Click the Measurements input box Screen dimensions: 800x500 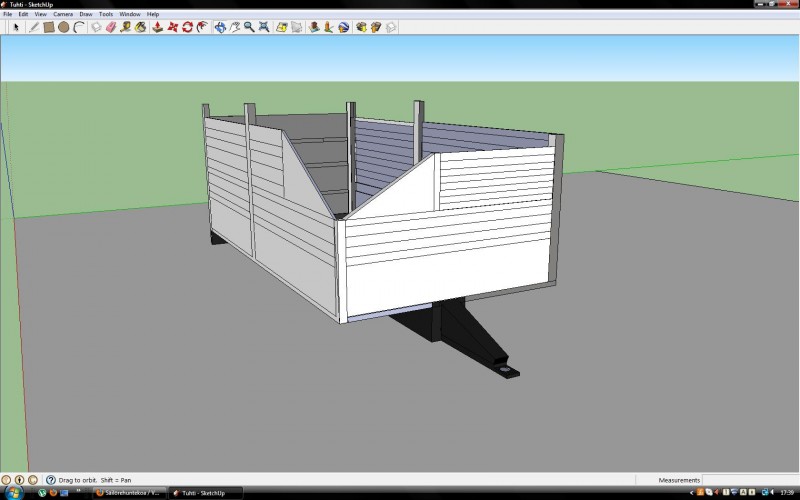[x=751, y=480]
